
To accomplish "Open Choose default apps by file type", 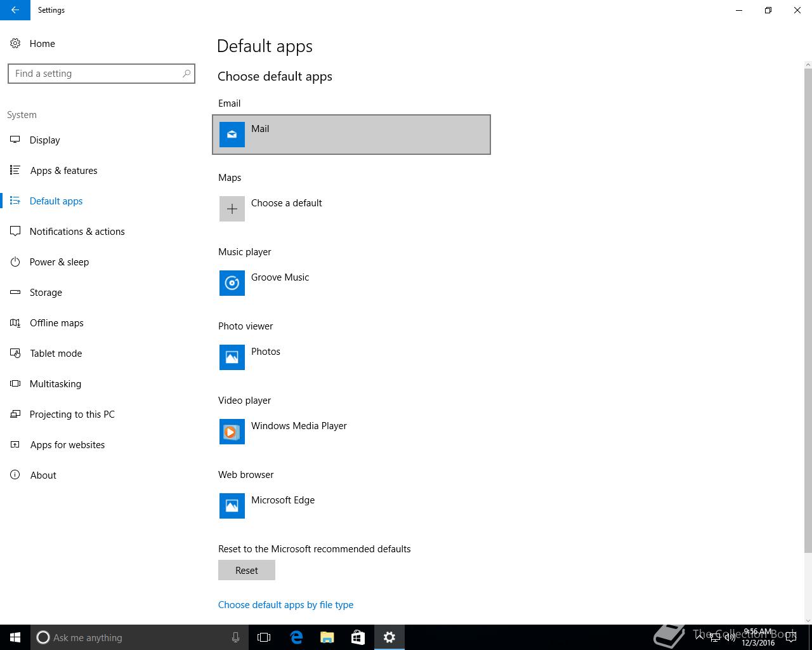I will pos(285,605).
